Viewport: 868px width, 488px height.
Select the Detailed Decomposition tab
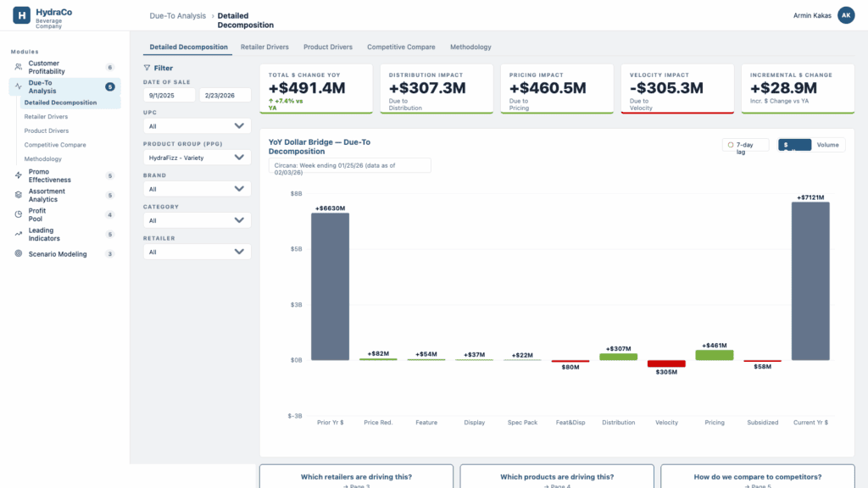[188, 47]
